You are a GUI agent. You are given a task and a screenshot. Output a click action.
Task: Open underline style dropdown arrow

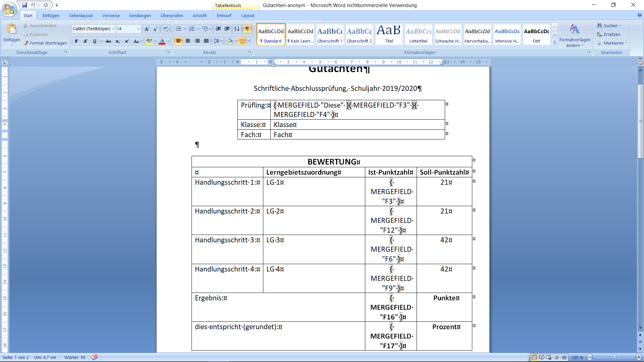pyautogui.click(x=101, y=41)
